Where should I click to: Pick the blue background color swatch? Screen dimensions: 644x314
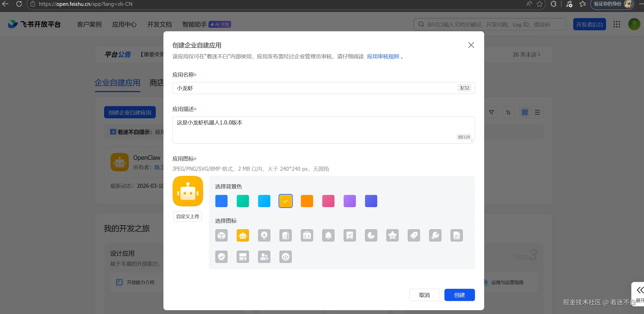pyautogui.click(x=221, y=201)
